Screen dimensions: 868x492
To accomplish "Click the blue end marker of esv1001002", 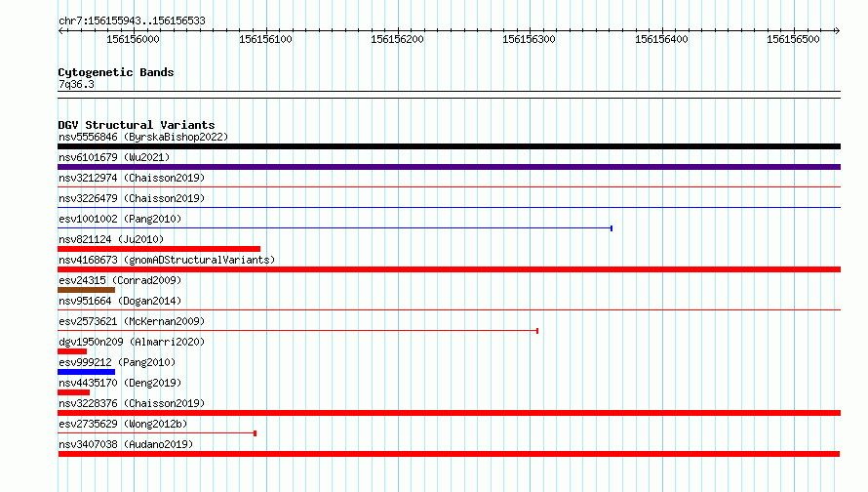I will coord(612,228).
